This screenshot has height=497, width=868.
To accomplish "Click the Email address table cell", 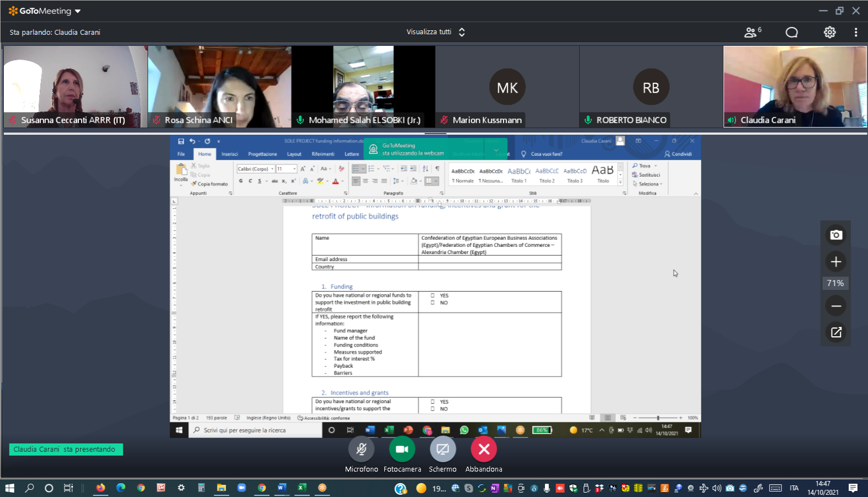I will tap(365, 259).
